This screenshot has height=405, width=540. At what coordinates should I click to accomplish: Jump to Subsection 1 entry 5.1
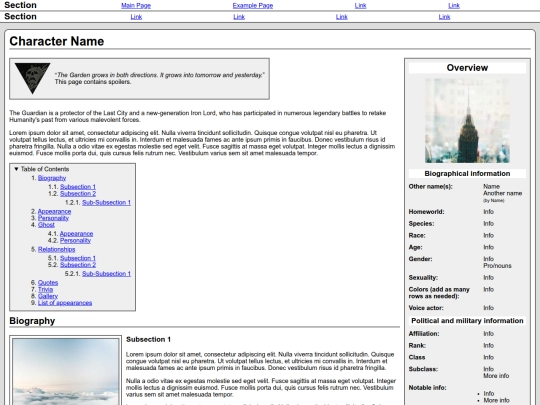(78, 258)
